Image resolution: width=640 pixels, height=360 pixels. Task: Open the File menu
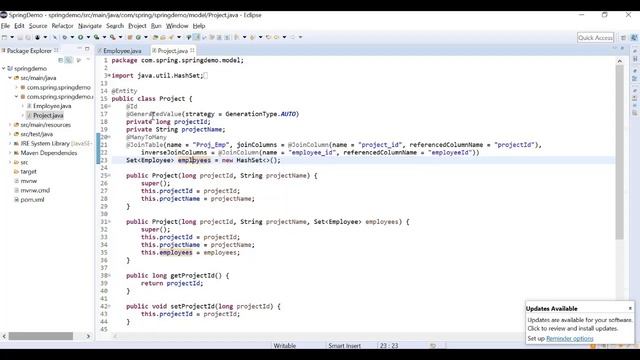coord(5,26)
